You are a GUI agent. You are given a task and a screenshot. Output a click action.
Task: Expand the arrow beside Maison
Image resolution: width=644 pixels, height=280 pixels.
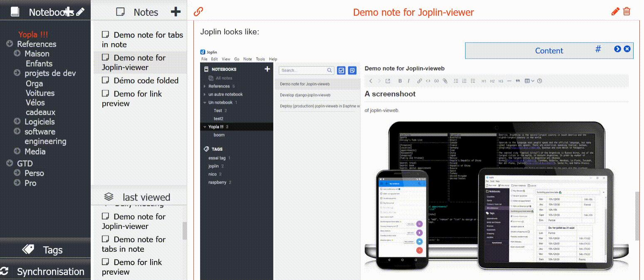coord(17,53)
